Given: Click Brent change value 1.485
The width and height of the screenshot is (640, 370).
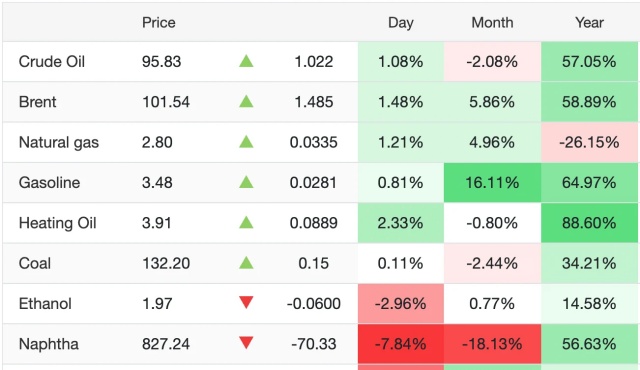Looking at the screenshot, I should pos(313,102).
